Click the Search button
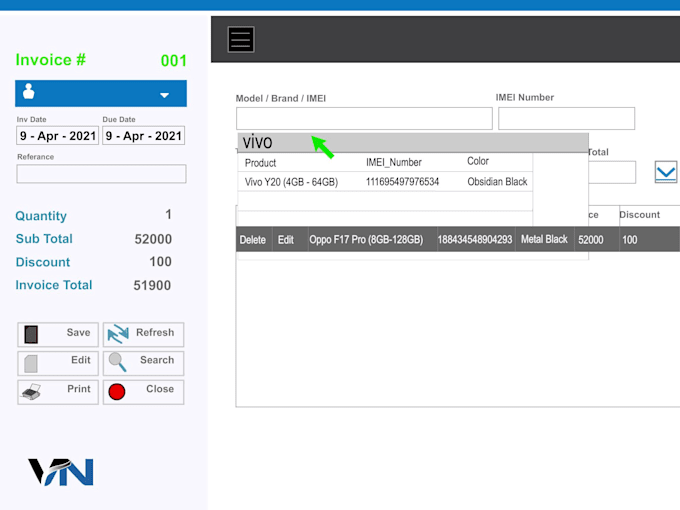 click(x=144, y=363)
